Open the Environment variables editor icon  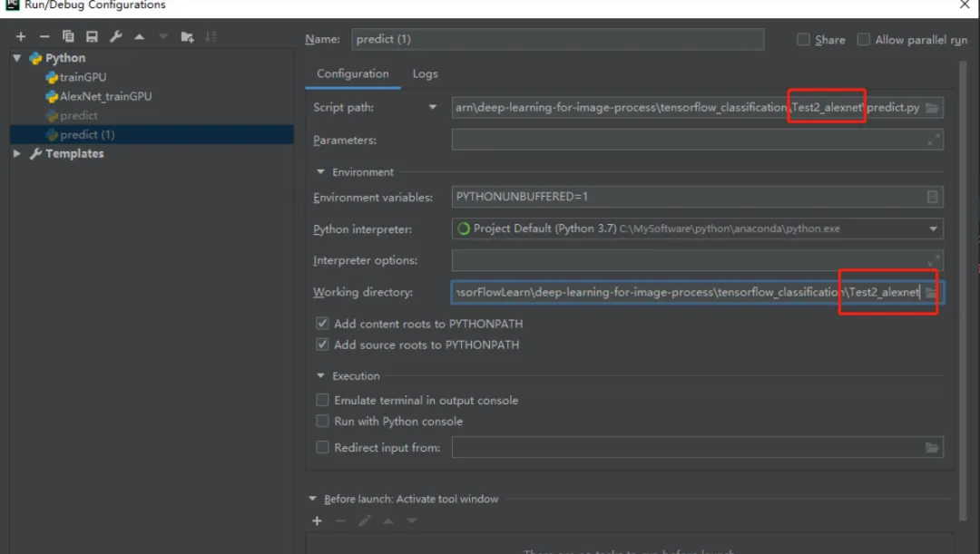[932, 197]
